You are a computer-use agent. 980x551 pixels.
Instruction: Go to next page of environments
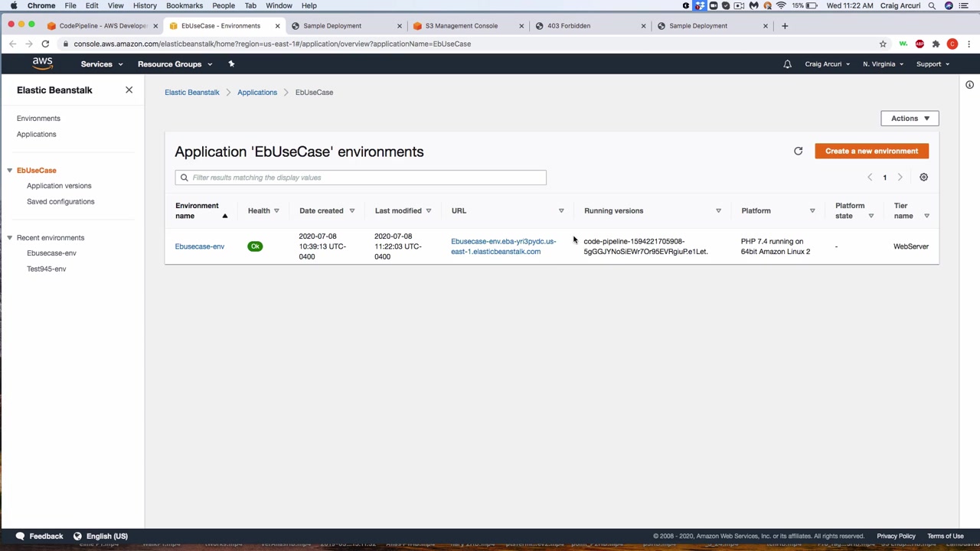(900, 178)
